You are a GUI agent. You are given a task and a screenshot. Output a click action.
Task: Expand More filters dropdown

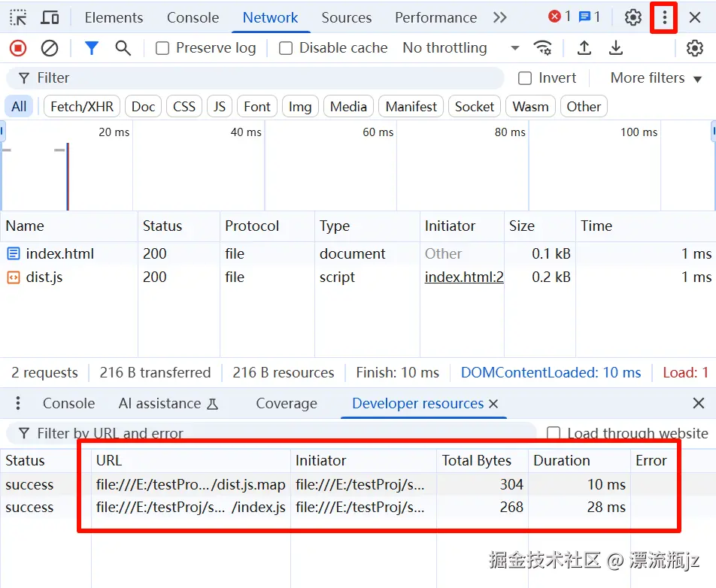(x=656, y=78)
